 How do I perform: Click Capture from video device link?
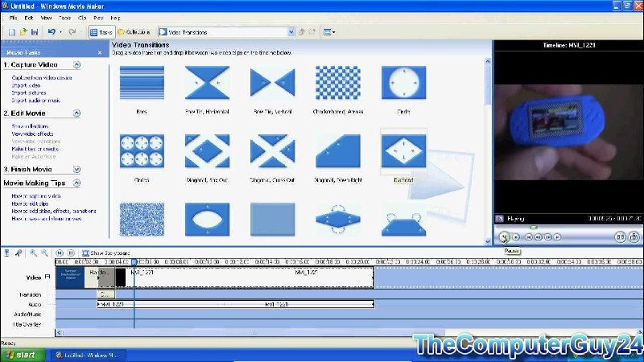42,77
